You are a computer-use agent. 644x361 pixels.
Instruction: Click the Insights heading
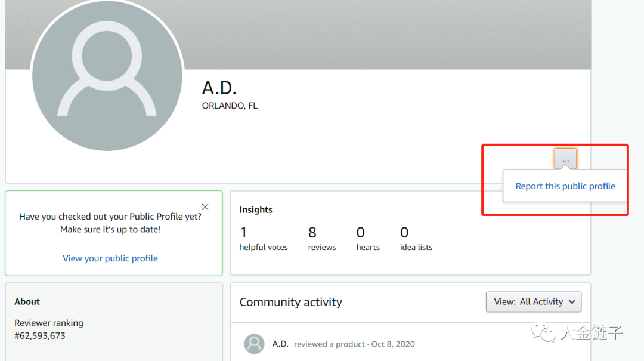tap(256, 209)
